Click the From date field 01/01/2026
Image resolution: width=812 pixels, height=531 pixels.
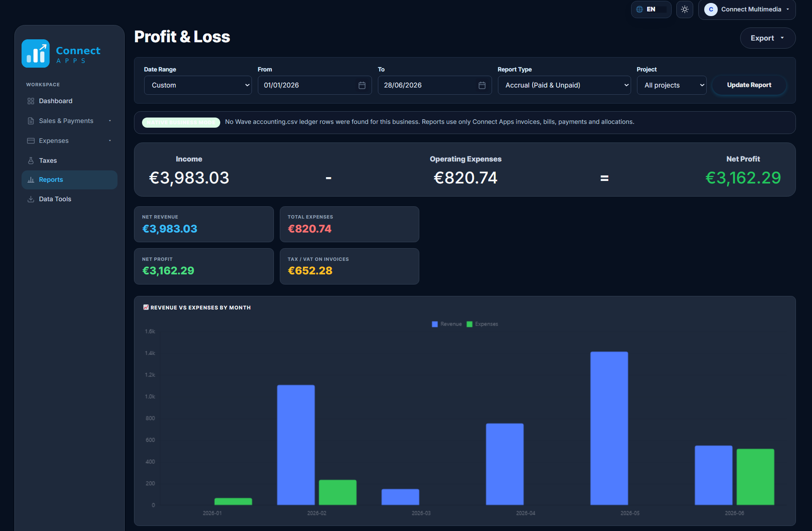pyautogui.click(x=314, y=85)
